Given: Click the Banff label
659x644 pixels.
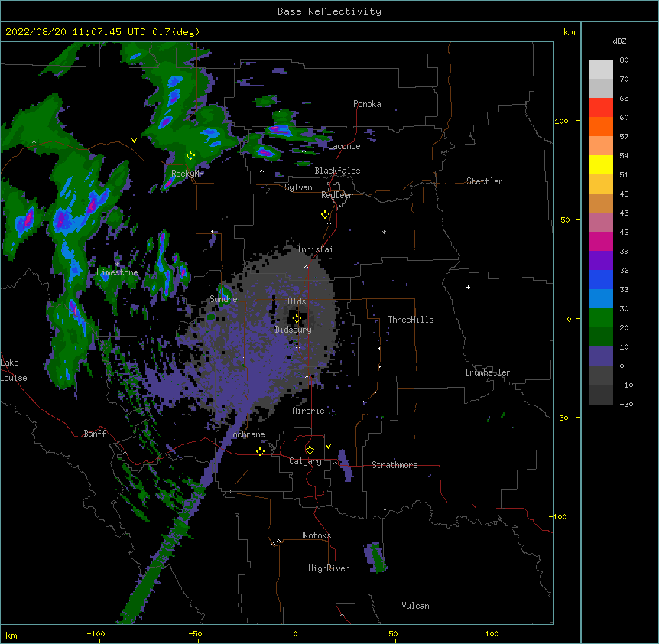Looking at the screenshot, I should point(95,434).
